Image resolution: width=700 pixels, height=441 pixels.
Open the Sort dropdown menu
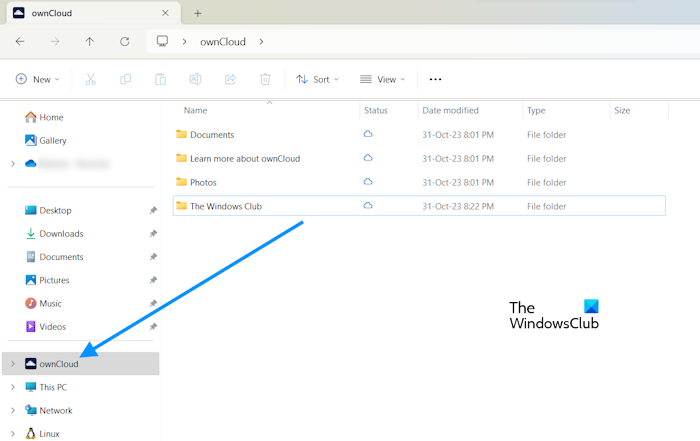pyautogui.click(x=317, y=79)
